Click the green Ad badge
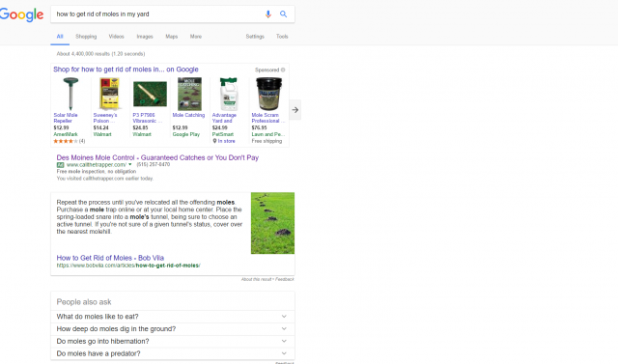 tap(60, 165)
